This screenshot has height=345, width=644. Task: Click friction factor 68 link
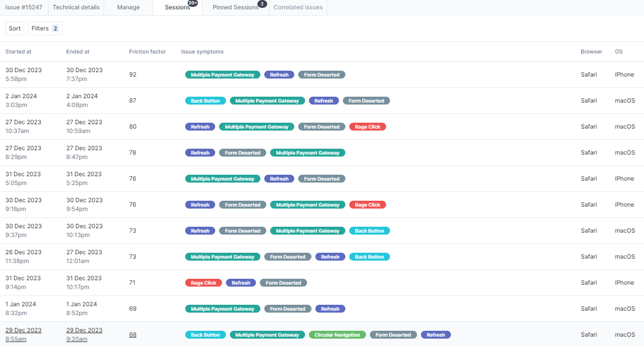pos(133,335)
